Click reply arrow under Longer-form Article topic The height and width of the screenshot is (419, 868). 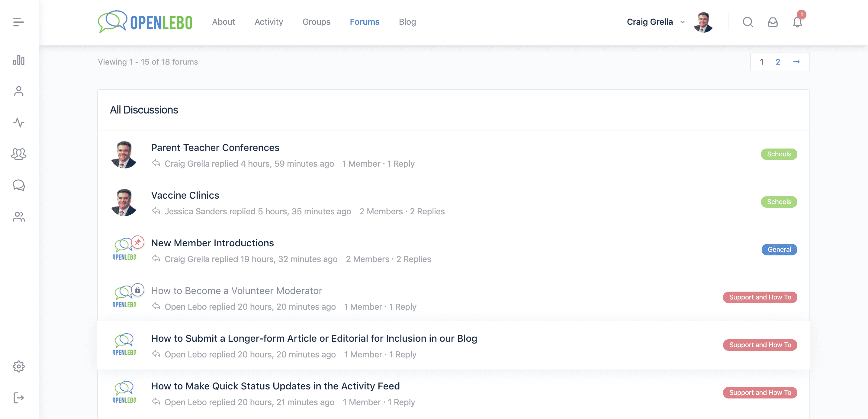click(x=156, y=354)
